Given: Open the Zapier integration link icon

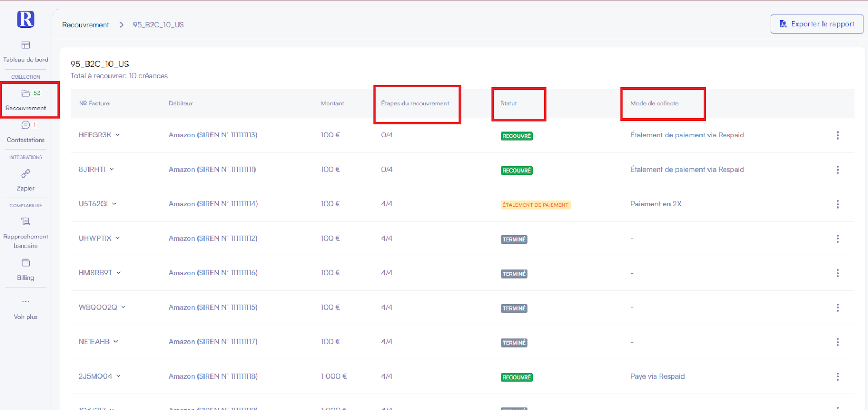Looking at the screenshot, I should click(x=25, y=174).
